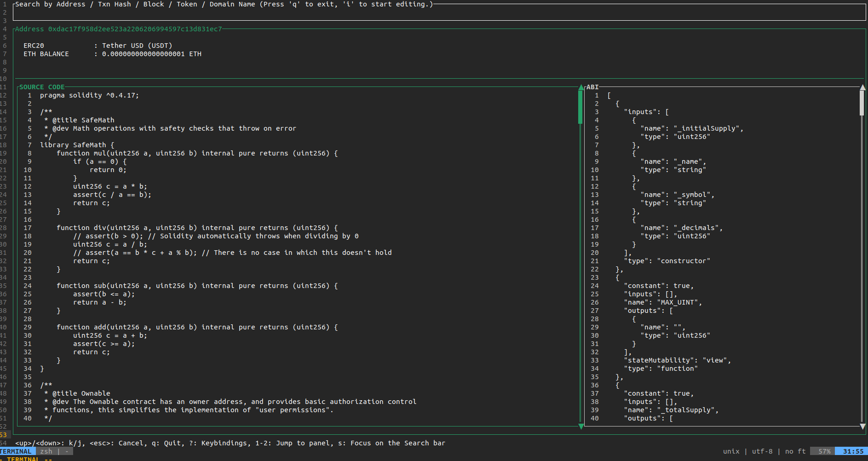The image size is (868, 461).
Task: Click ABI entry '"name": "_symbol"'
Action: point(678,195)
